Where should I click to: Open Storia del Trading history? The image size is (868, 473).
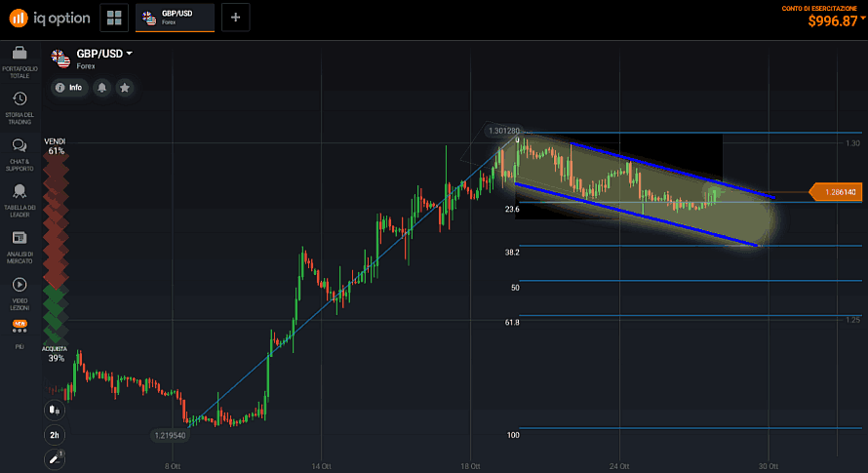click(20, 105)
